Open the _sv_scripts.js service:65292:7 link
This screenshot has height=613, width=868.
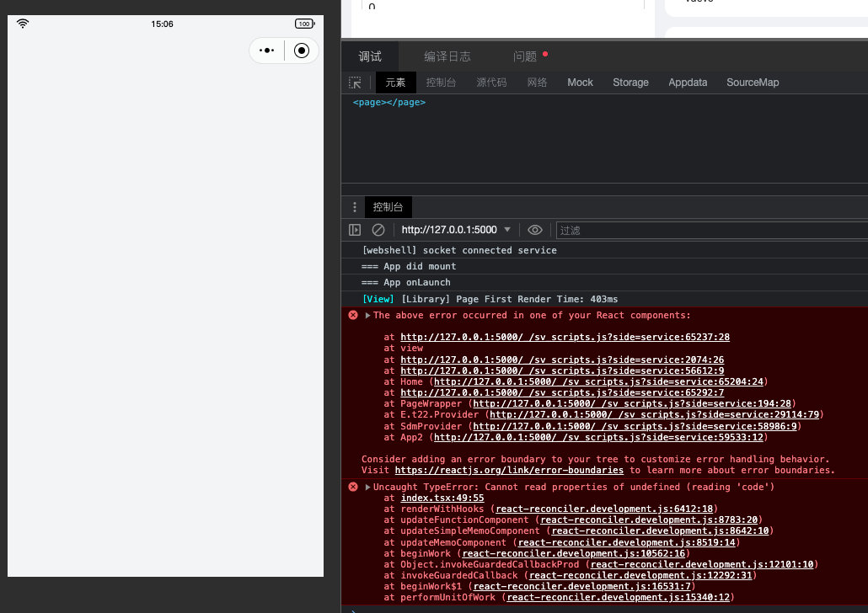click(x=562, y=392)
